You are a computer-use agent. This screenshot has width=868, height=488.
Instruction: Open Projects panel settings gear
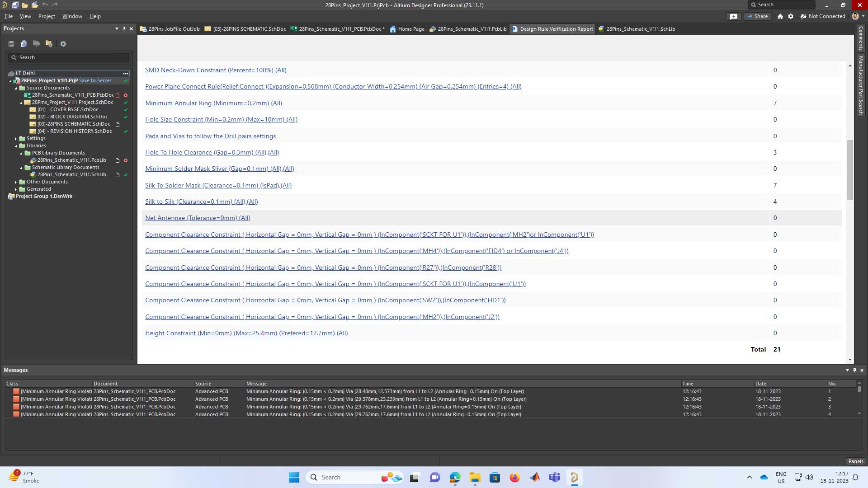click(x=63, y=44)
